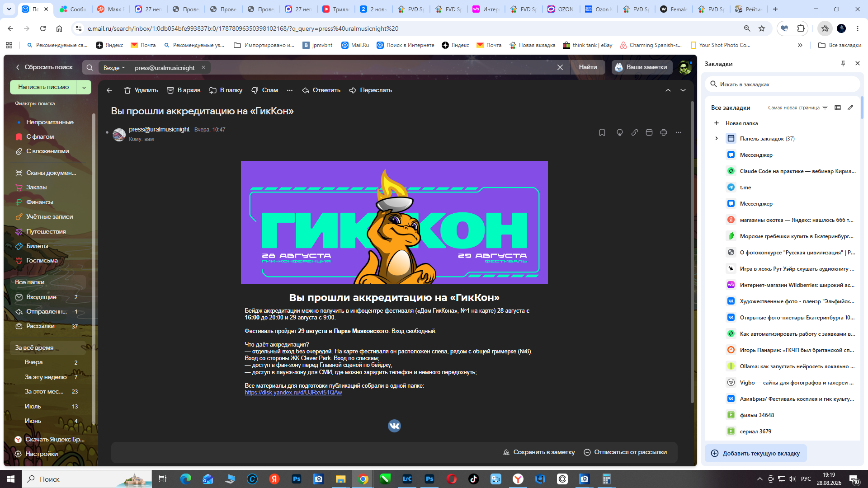Bookmark this page with the star icon
868x488 pixels.
[x=762, y=28]
